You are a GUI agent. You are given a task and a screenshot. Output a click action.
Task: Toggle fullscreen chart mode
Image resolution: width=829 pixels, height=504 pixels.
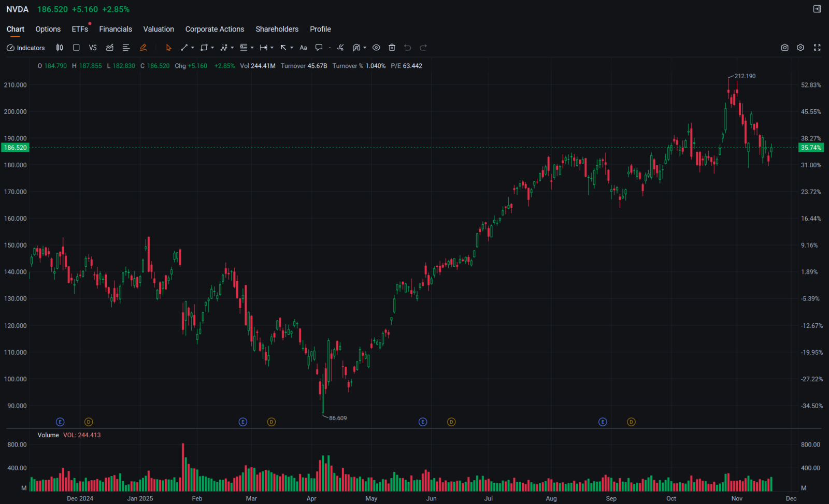(x=817, y=48)
